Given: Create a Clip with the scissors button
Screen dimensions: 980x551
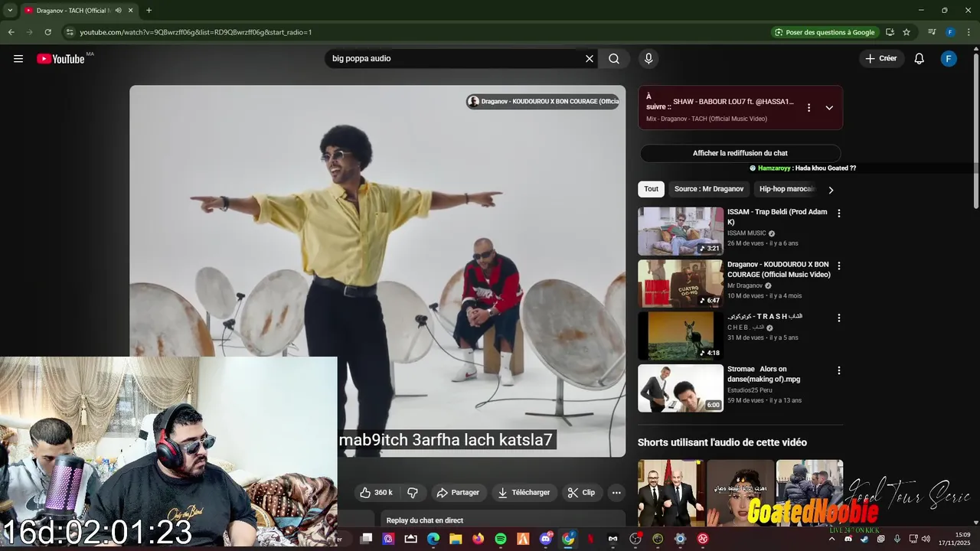Looking at the screenshot, I should pyautogui.click(x=582, y=493).
